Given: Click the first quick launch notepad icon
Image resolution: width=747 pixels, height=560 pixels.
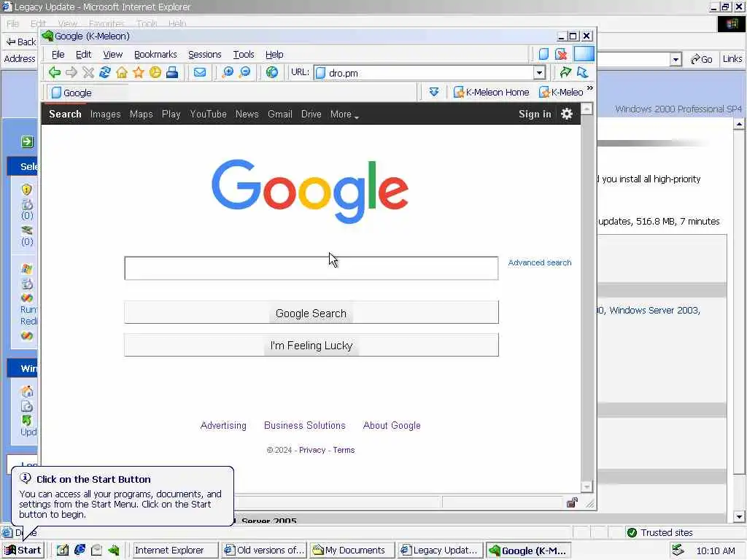Looking at the screenshot, I should tap(63, 550).
